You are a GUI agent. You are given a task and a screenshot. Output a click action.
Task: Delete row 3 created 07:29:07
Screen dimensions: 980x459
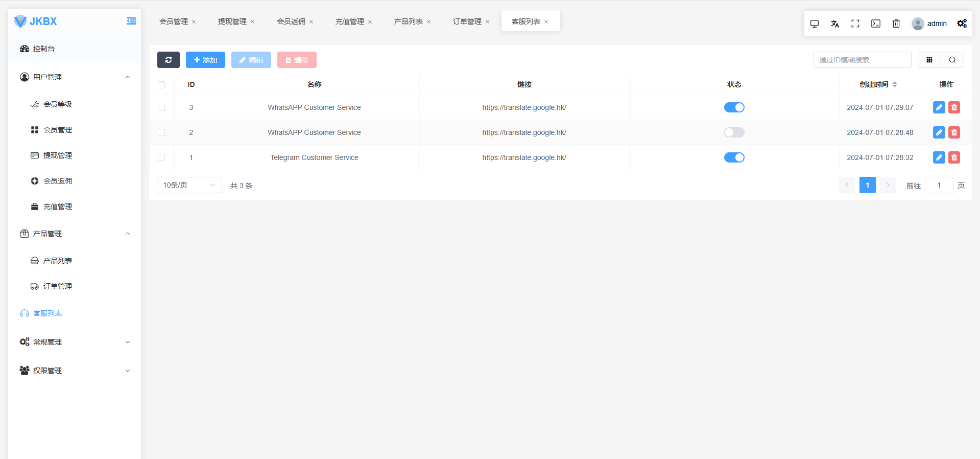(x=954, y=107)
